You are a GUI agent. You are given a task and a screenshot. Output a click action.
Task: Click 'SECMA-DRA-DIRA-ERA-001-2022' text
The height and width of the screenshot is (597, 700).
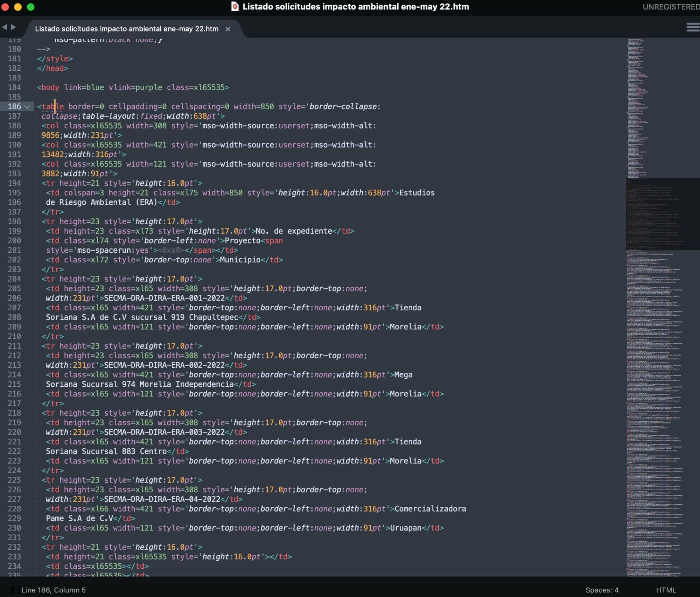[x=164, y=298]
